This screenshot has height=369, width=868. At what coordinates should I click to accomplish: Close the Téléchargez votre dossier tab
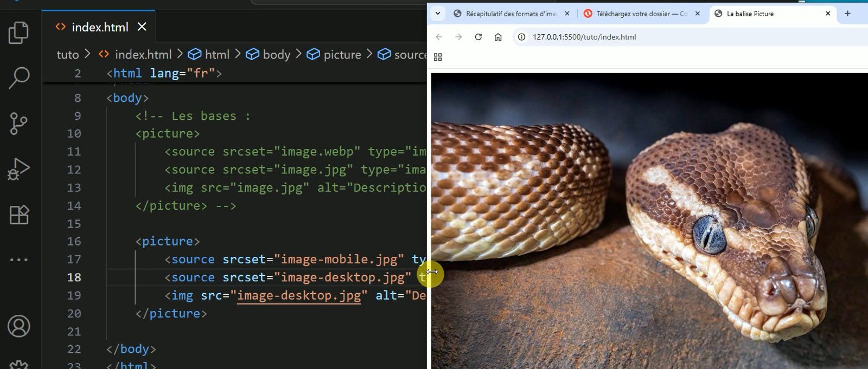click(698, 14)
